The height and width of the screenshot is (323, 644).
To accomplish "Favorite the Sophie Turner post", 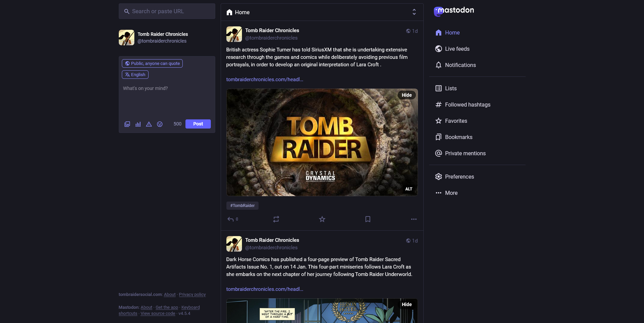I will (x=322, y=219).
